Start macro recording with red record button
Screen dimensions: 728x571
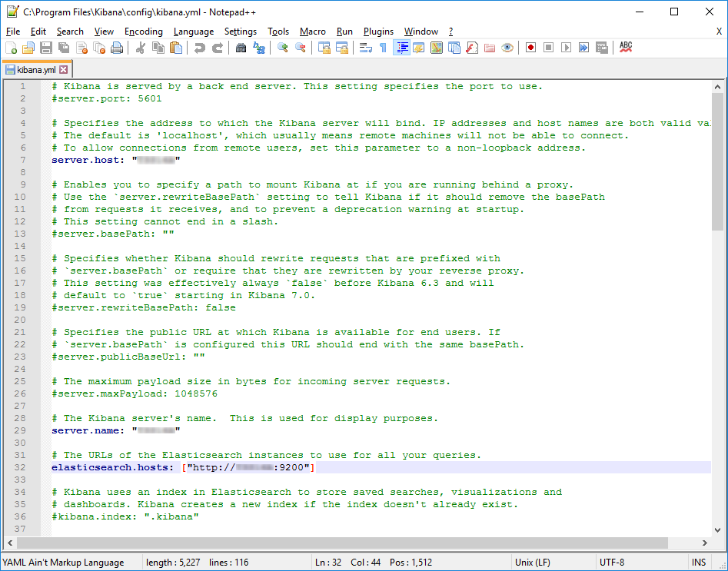[530, 48]
